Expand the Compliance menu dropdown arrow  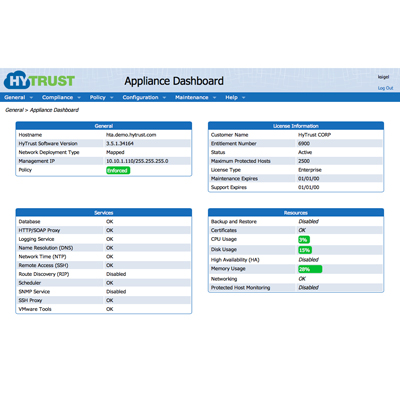click(x=79, y=98)
